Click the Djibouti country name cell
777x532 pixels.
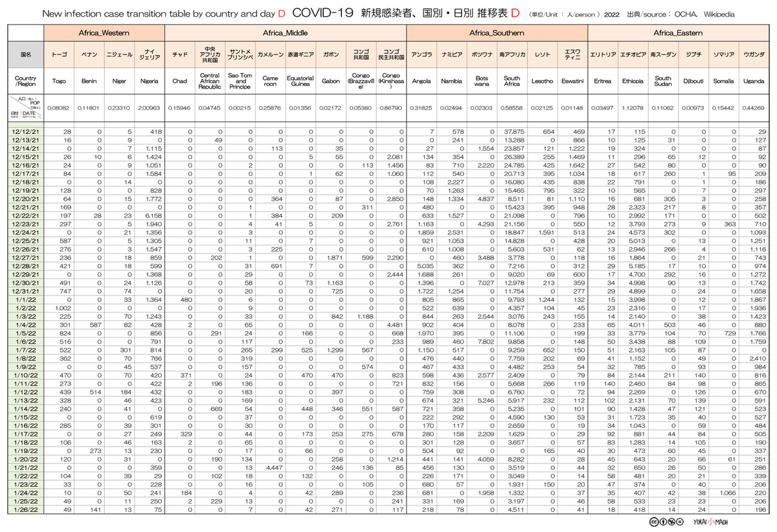[693, 81]
